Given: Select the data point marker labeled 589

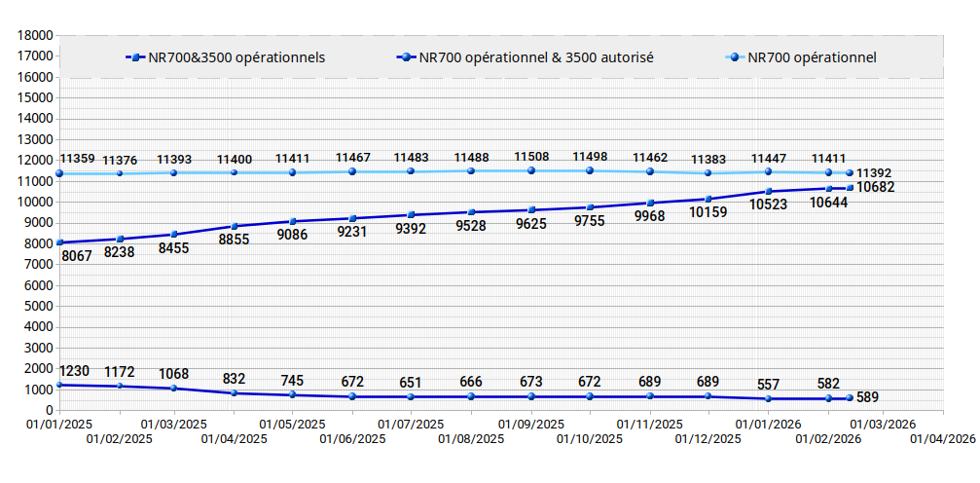Looking at the screenshot, I should (x=850, y=398).
